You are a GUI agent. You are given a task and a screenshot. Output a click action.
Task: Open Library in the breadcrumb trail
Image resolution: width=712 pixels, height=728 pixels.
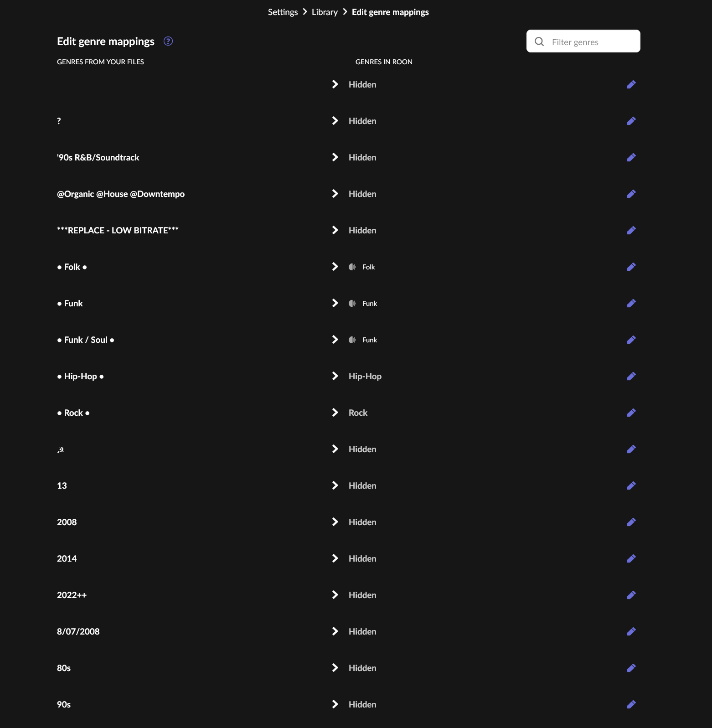[325, 12]
